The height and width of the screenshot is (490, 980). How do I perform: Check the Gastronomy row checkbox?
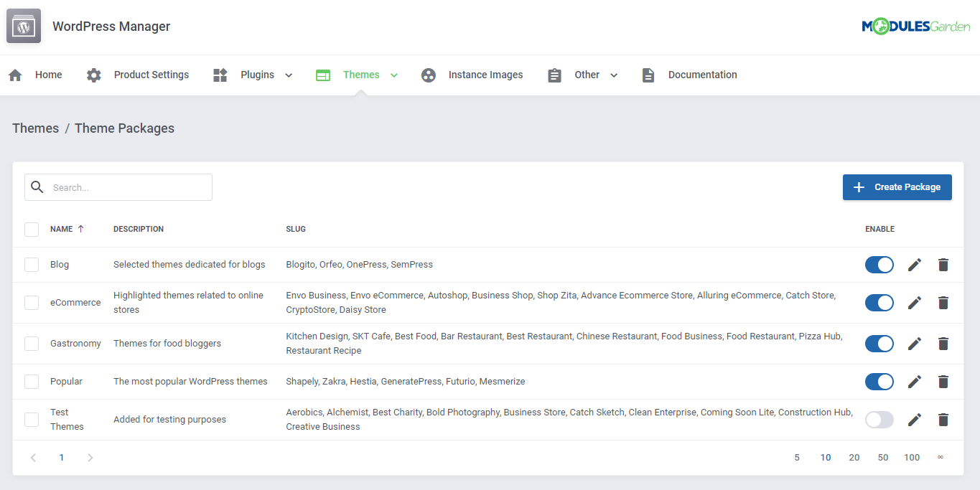pos(32,343)
